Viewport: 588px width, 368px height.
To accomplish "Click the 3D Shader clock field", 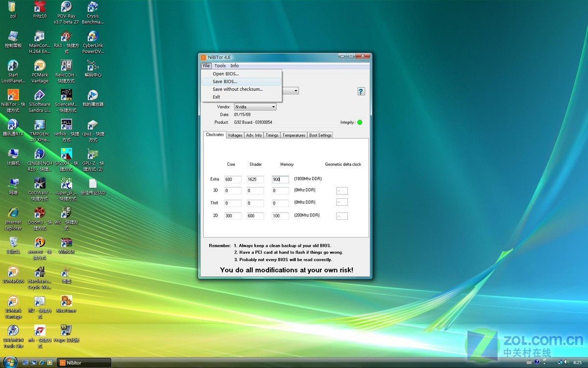I will coord(255,191).
